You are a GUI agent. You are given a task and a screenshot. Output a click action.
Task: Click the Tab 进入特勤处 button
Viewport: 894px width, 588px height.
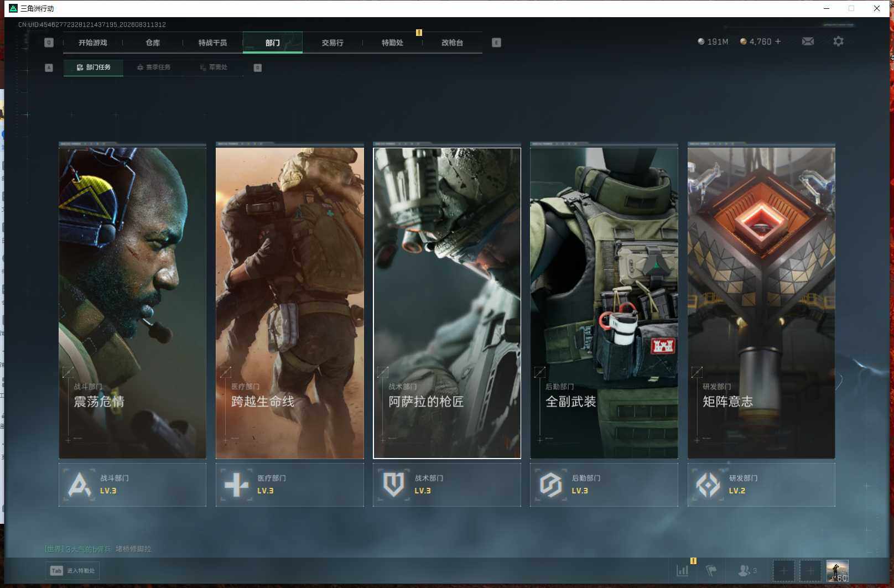click(x=72, y=570)
